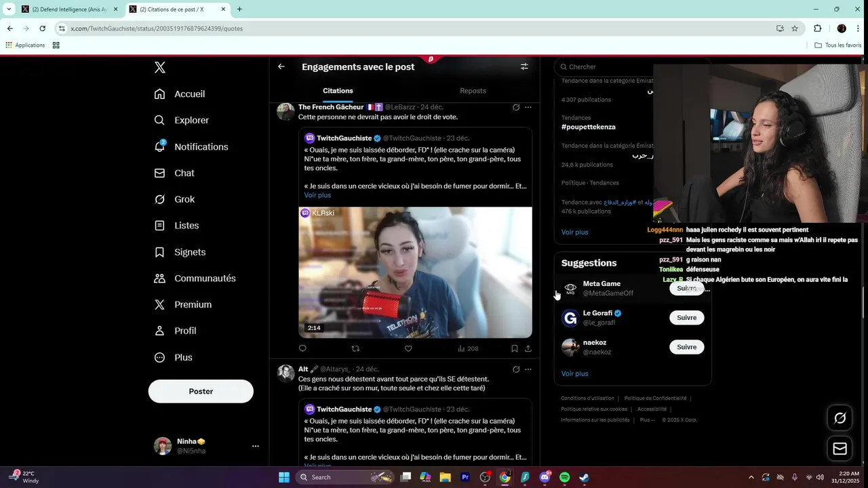868x488 pixels.
Task: Open TwitchGauchiste handle in first quote
Action: 412,138
